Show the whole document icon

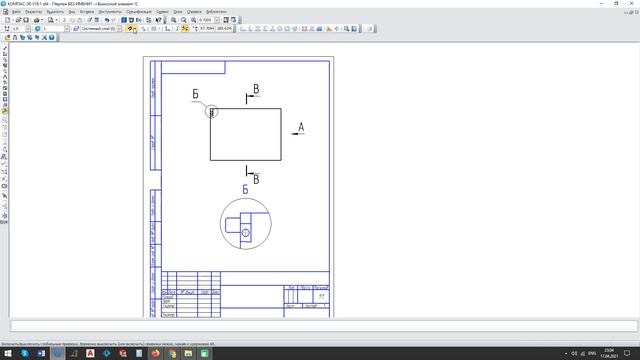226,20
